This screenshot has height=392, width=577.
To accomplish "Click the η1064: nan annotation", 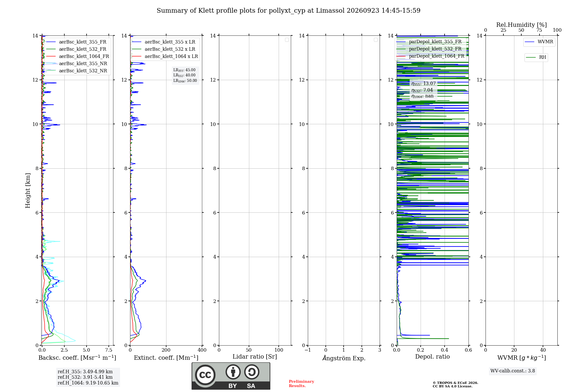I will tap(422, 96).
